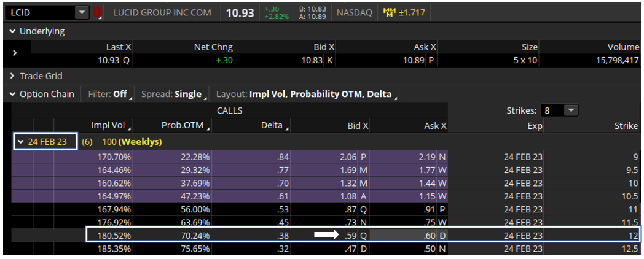This screenshot has height=259, width=644.
Task: Click the LUCID GROUP INC COM name
Action: pos(162,13)
